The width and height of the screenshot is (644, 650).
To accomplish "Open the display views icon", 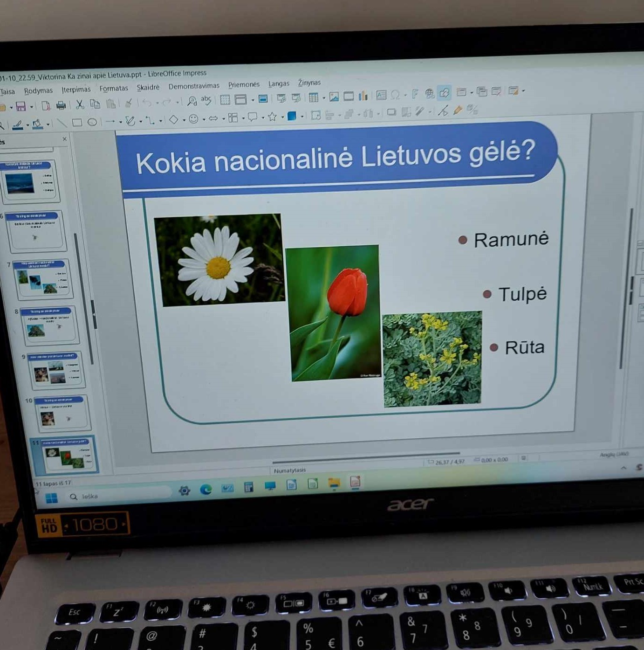I will coord(240,99).
